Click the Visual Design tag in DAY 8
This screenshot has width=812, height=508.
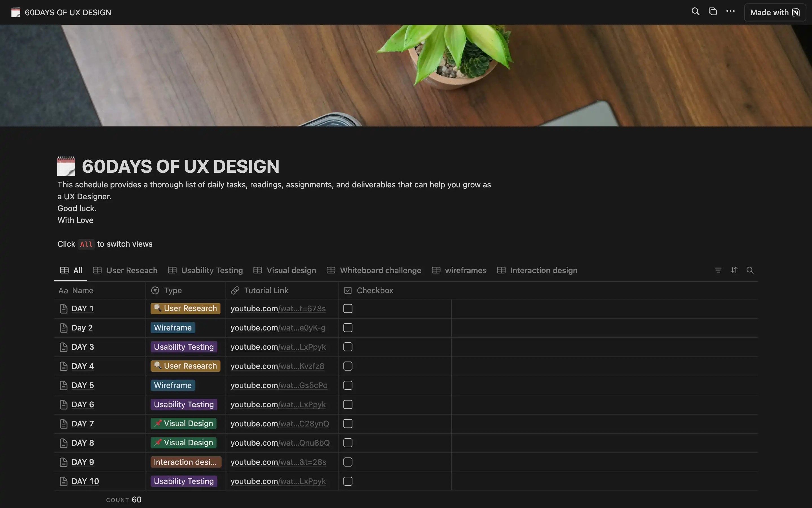(184, 443)
